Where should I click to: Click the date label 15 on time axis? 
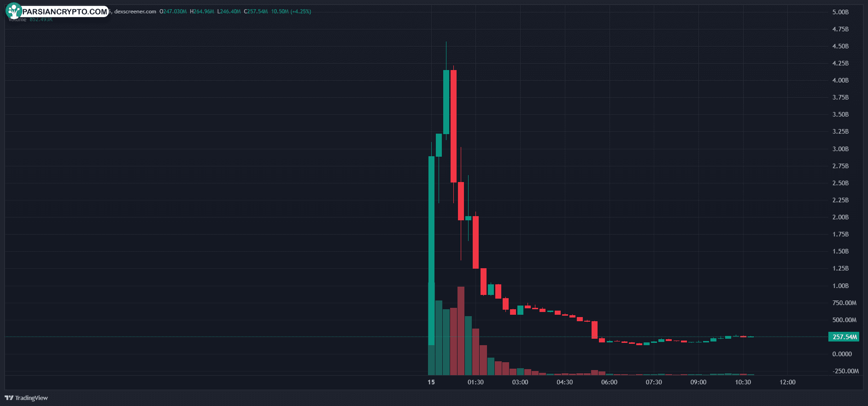pyautogui.click(x=431, y=382)
